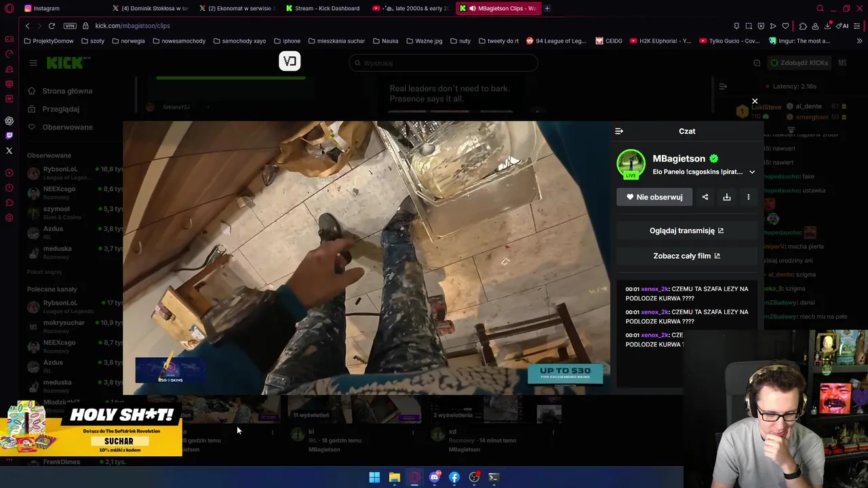Focus the Wyszukaj search field
The image size is (868, 488).
tap(443, 63)
